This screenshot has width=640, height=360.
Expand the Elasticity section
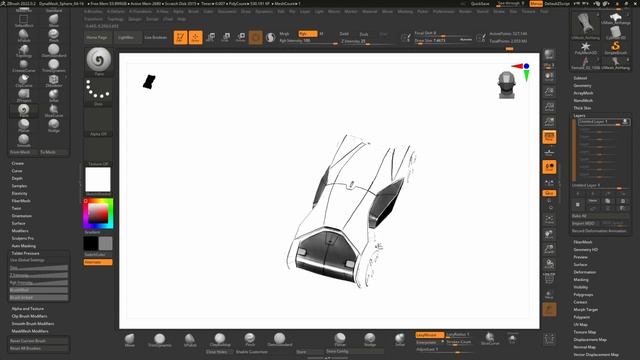click(20, 193)
